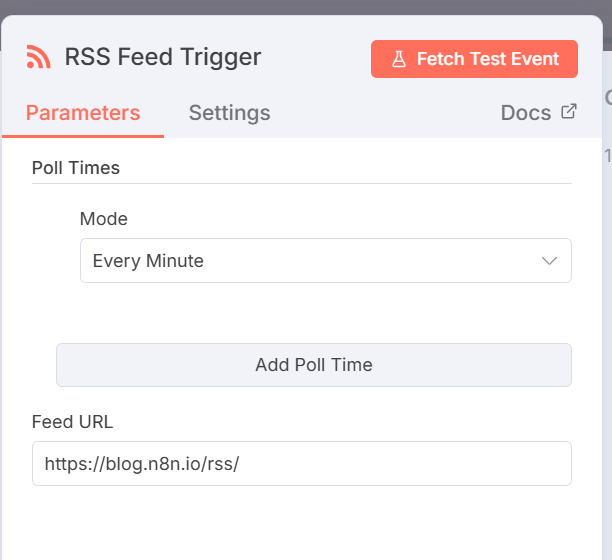Click the Poll Times section heading
Image resolution: width=612 pixels, height=560 pixels.
click(76, 168)
